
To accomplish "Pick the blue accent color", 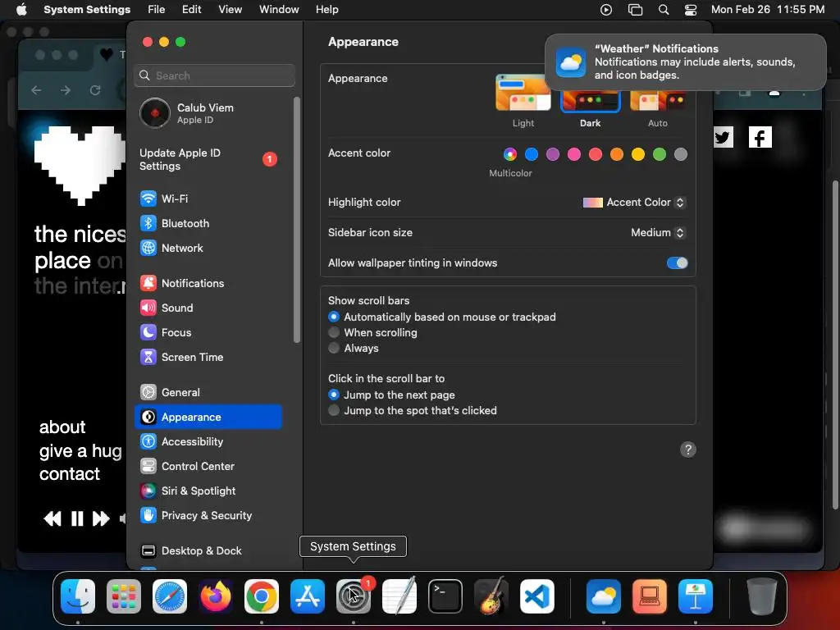I will [532, 154].
